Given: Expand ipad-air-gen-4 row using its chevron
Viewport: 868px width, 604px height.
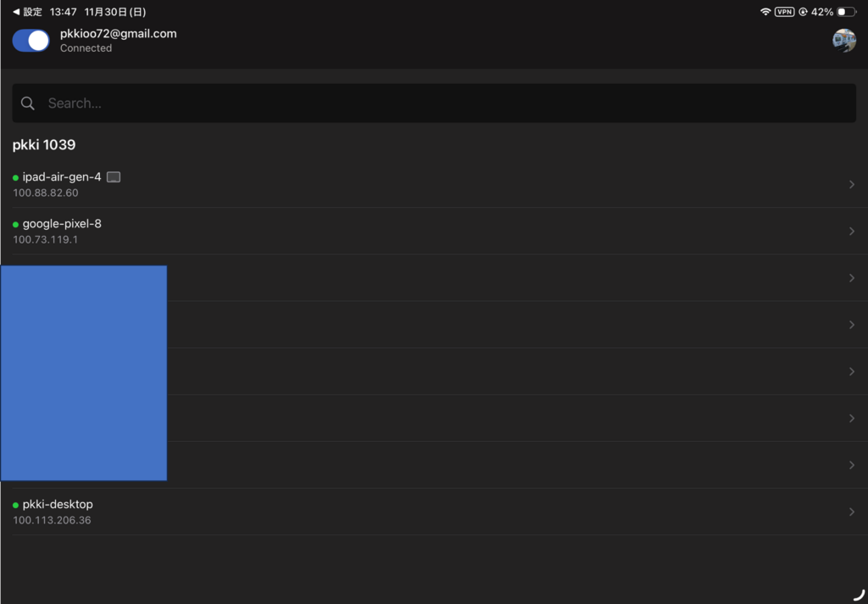Looking at the screenshot, I should (x=851, y=185).
